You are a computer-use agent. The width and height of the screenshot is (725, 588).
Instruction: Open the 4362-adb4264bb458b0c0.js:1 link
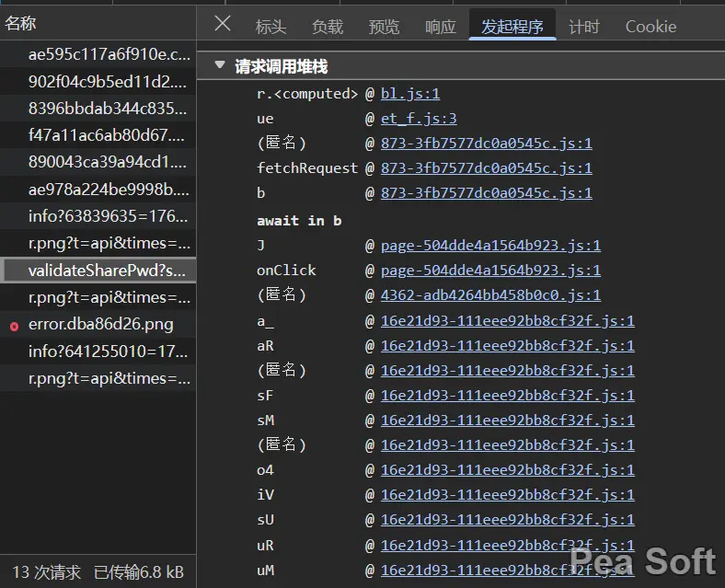click(490, 295)
